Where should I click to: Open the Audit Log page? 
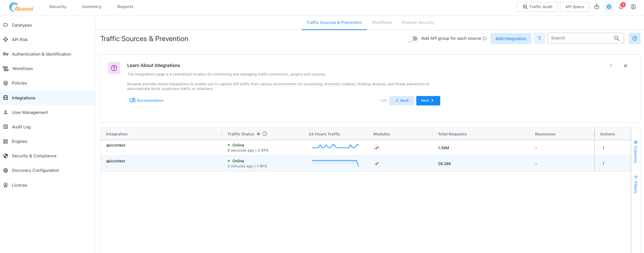tap(21, 127)
